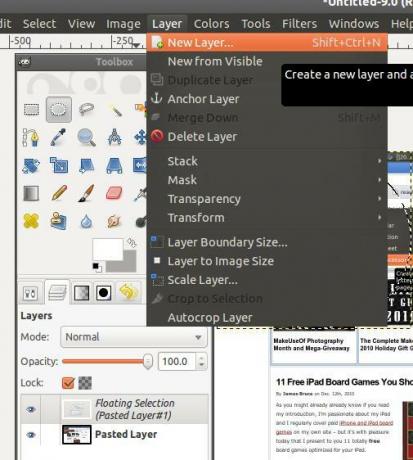The height and width of the screenshot is (460, 413).
Task: Hide the Pasted Layer eye icon
Action: point(31,435)
